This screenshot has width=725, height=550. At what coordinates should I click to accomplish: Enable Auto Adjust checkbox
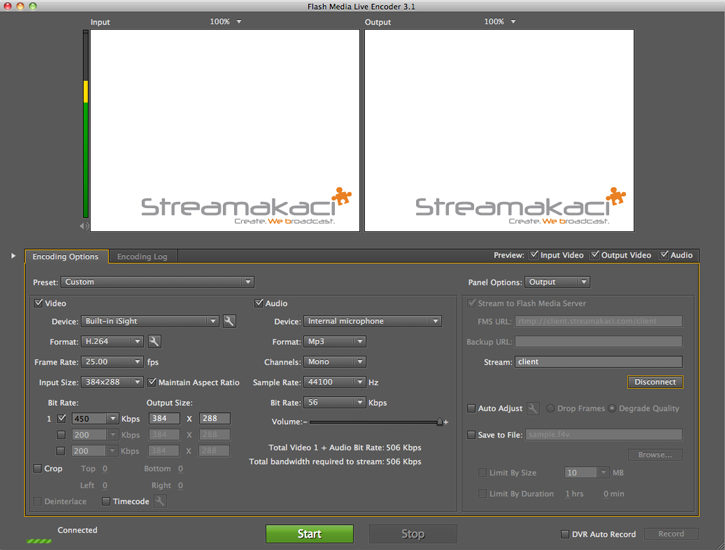[x=471, y=409]
